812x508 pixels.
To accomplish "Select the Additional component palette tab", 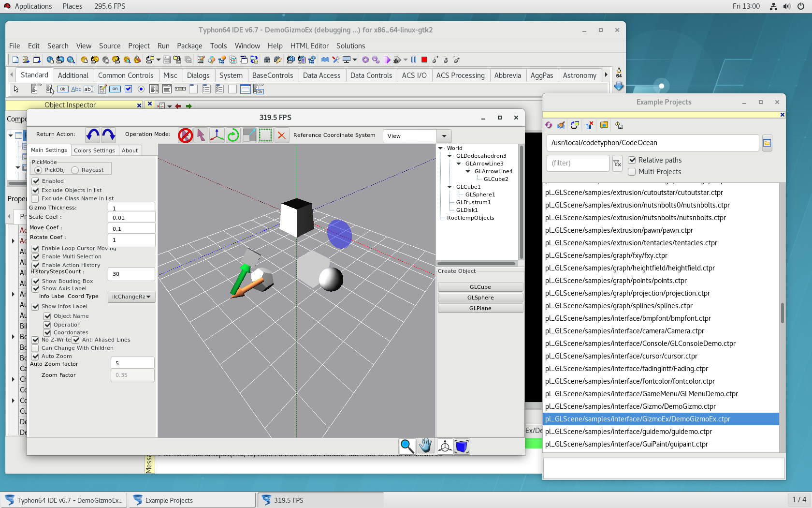I will click(73, 75).
